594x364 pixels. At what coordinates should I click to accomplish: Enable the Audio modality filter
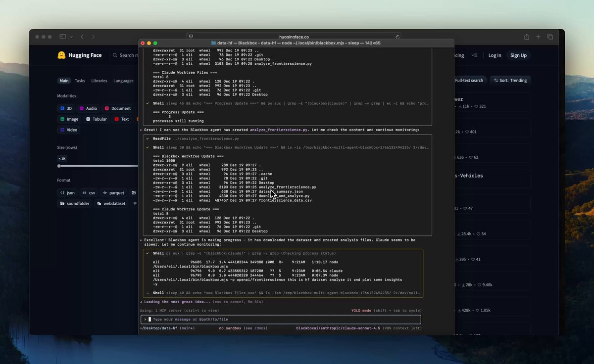88,108
